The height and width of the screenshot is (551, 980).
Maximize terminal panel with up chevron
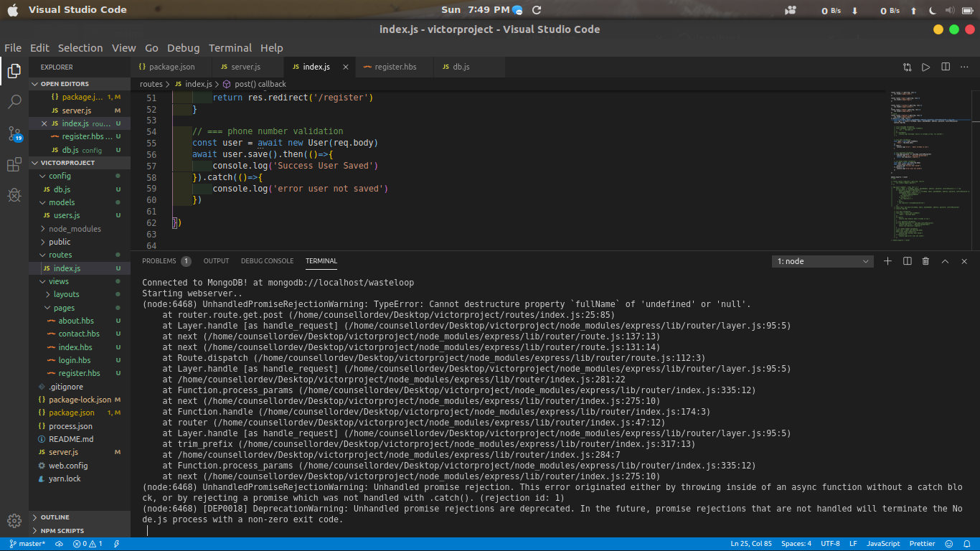click(945, 261)
